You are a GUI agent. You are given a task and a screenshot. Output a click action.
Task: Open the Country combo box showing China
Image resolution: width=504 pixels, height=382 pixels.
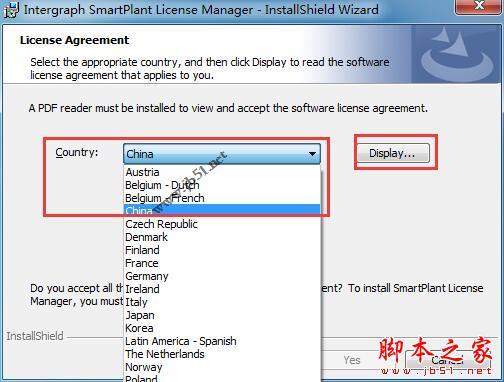[222, 154]
